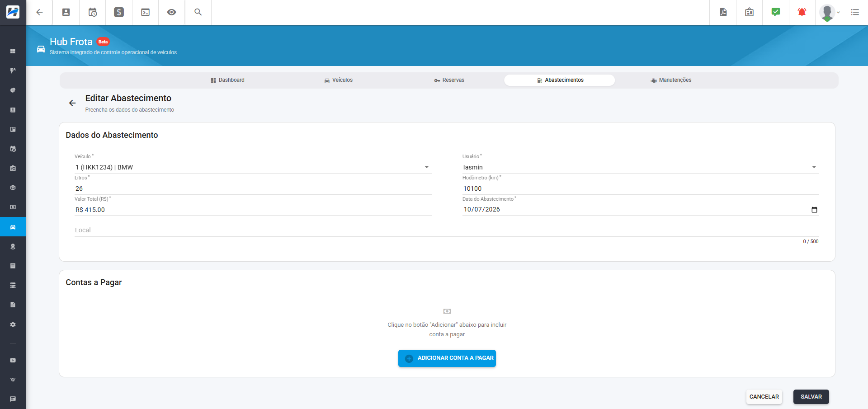Click the red notification bell icon
The width and height of the screenshot is (868, 409).
802,12
